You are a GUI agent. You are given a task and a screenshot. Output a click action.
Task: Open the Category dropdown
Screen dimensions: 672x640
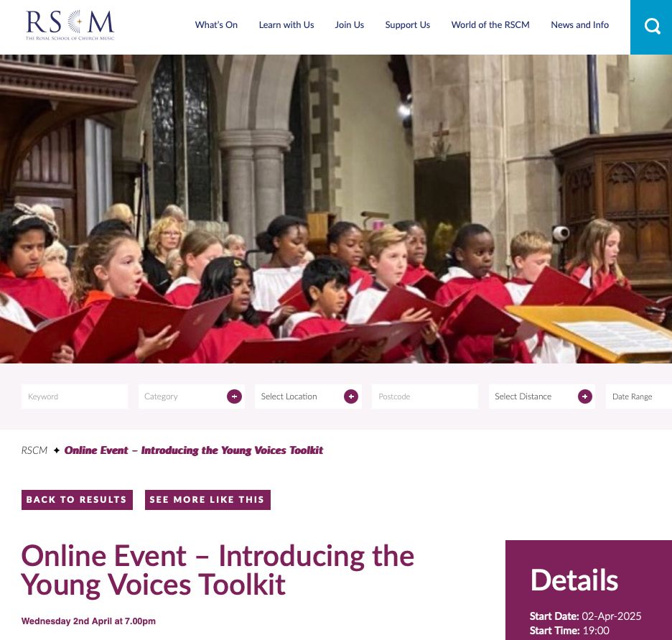(x=192, y=396)
